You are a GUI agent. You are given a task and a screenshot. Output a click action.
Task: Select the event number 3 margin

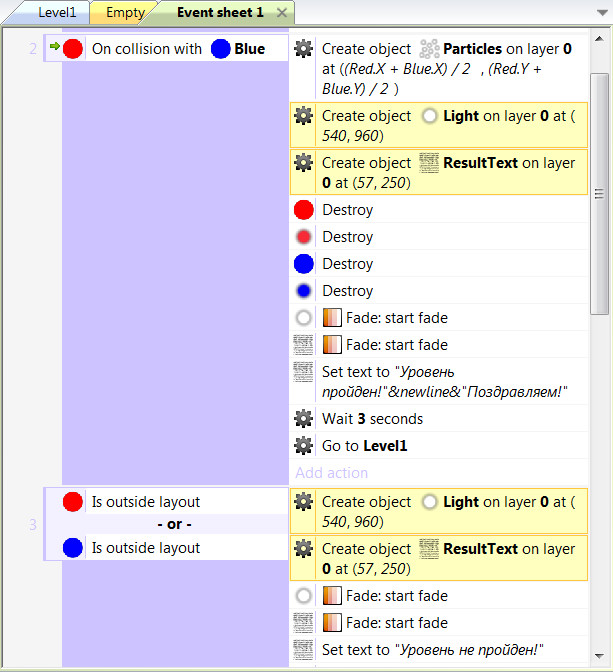[x=33, y=525]
